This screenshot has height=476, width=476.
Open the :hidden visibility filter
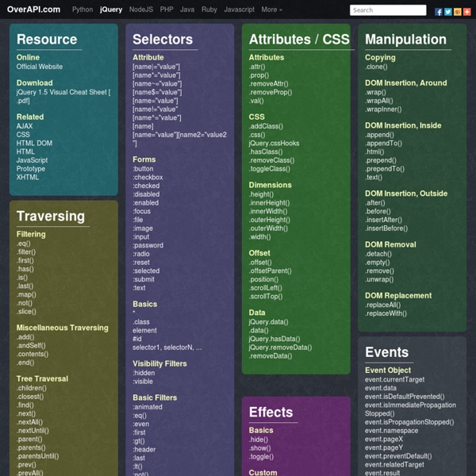tap(144, 373)
